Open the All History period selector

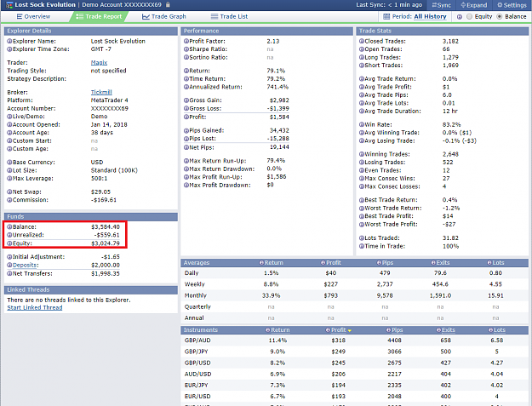point(430,16)
